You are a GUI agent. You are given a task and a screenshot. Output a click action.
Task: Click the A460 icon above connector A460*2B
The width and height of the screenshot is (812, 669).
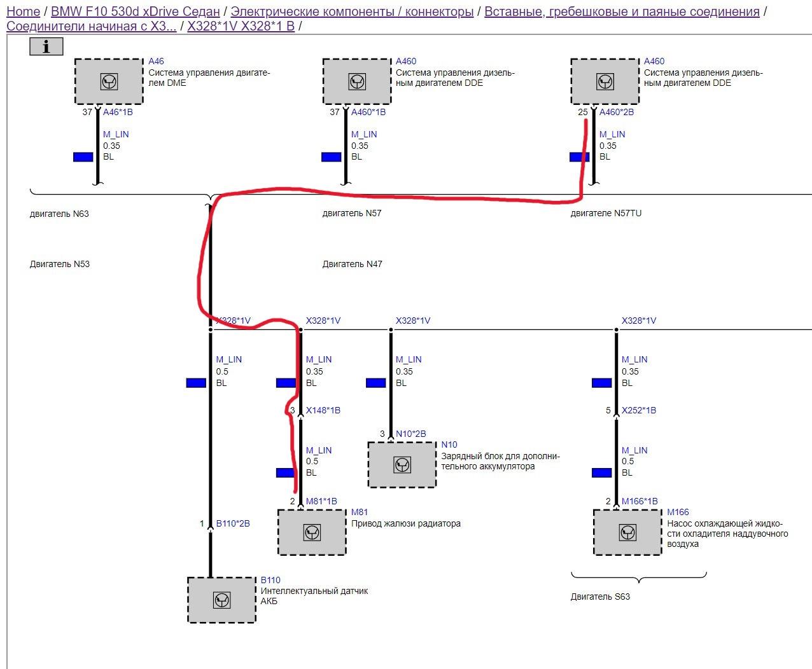[605, 81]
